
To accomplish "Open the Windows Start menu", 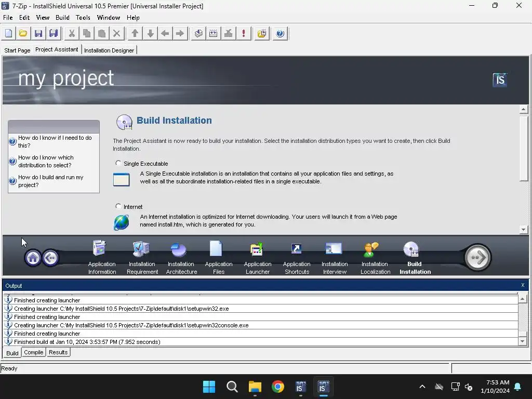I will (x=209, y=387).
